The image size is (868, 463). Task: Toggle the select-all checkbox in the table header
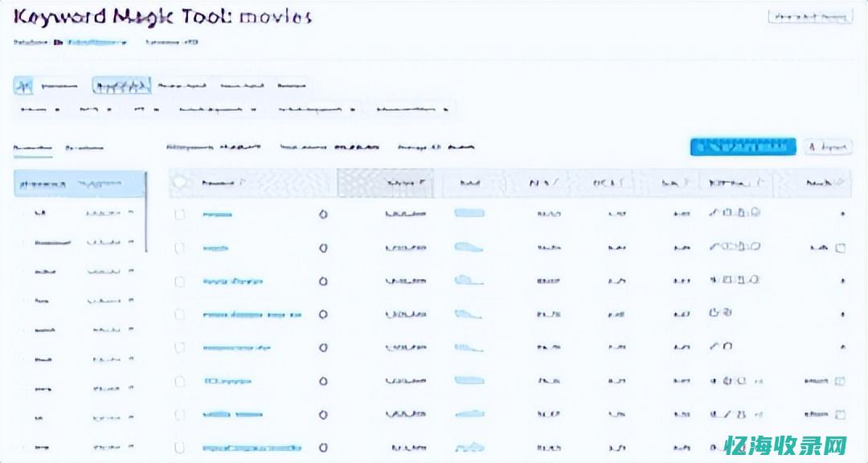tap(180, 182)
